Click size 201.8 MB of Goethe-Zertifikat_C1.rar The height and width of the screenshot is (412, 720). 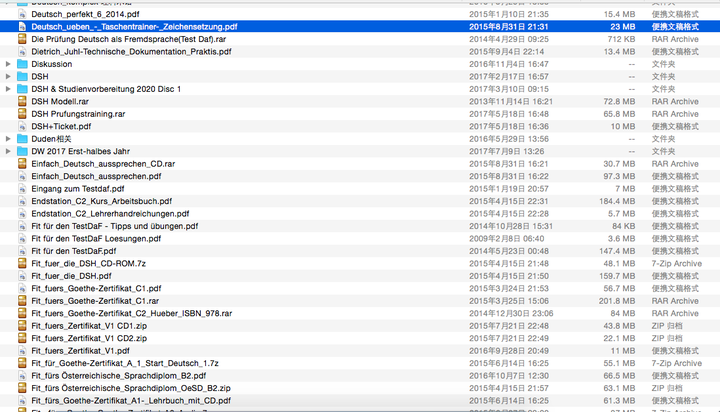617,301
